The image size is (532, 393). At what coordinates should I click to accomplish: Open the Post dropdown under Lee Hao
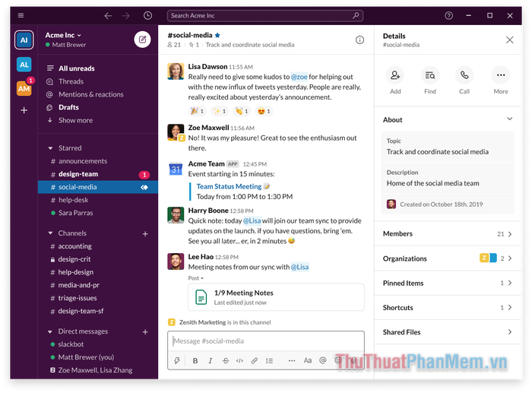coord(196,278)
